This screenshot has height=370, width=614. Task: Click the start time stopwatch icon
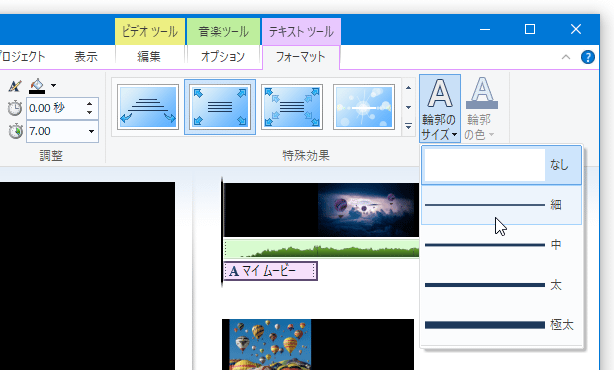pyautogui.click(x=14, y=108)
